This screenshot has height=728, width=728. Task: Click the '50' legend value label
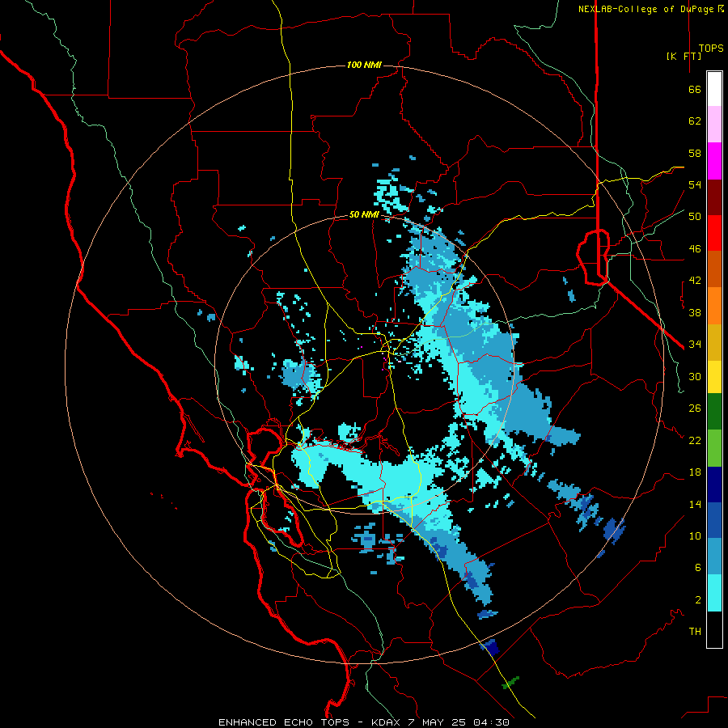[694, 216]
